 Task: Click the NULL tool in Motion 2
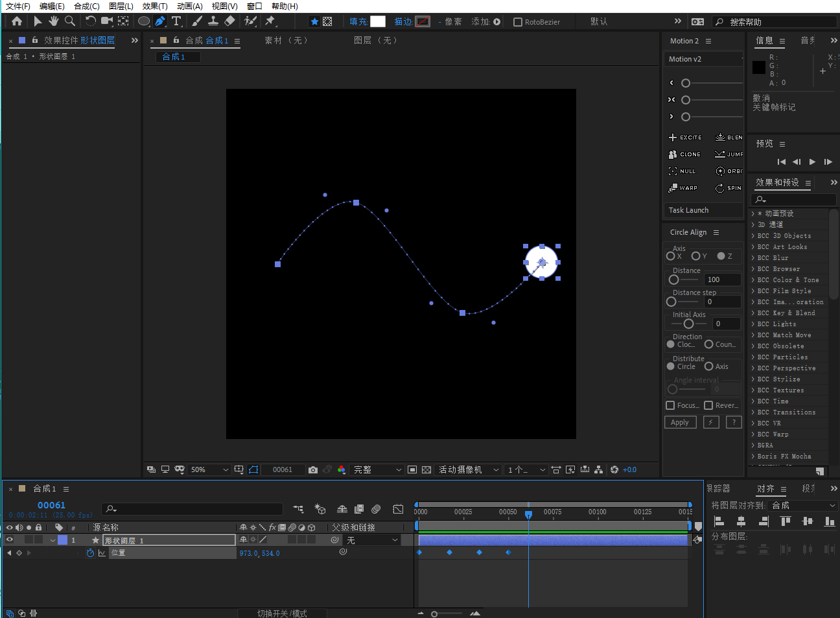(682, 171)
